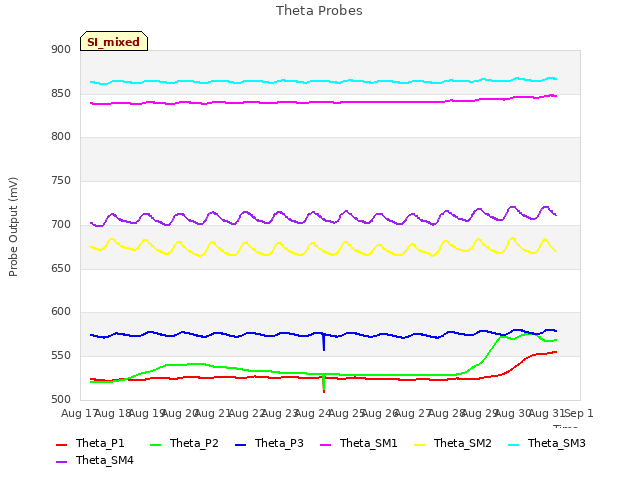The image size is (640, 480).
Task: Click the green Theta_P2 downward spike on Aug 24
Action: (x=323, y=382)
